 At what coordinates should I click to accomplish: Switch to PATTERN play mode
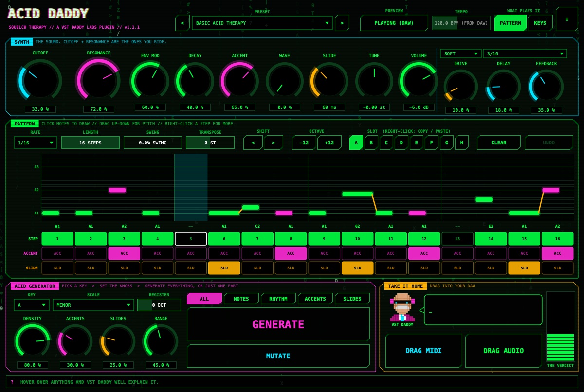[x=511, y=23]
